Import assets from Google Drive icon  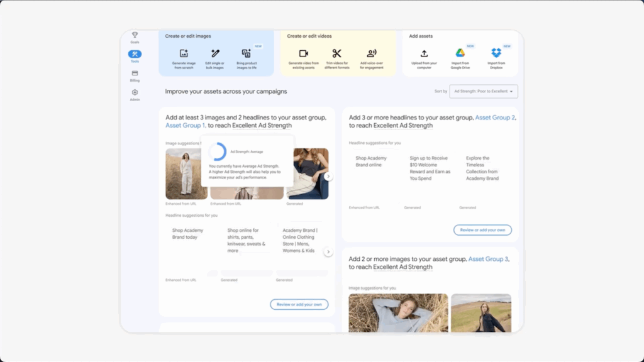tap(460, 54)
